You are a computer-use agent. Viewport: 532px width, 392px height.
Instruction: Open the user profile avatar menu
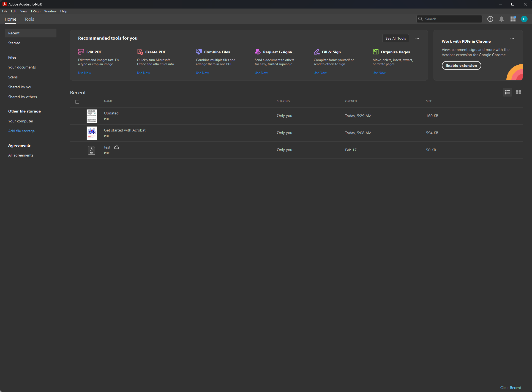click(x=524, y=19)
